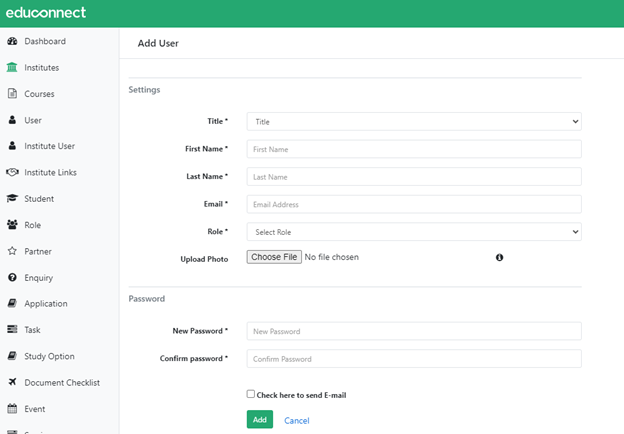Click the Enquiry question mark icon

pyautogui.click(x=12, y=277)
